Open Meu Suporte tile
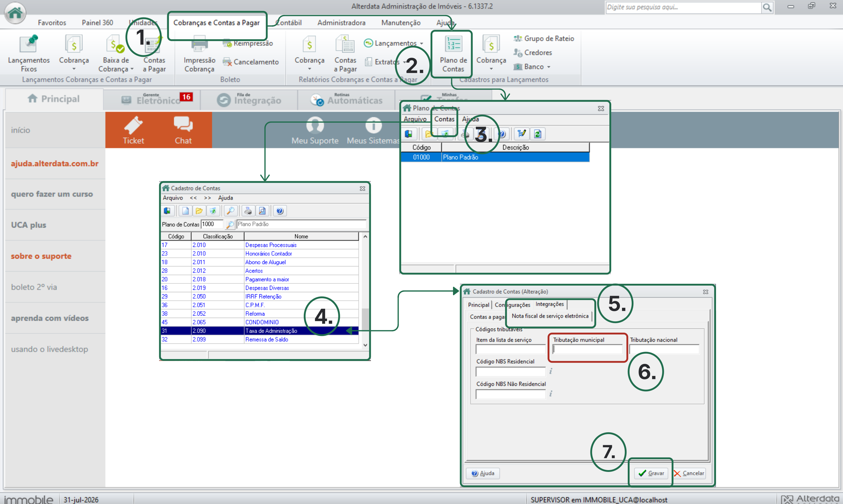The image size is (843, 504). click(x=315, y=130)
